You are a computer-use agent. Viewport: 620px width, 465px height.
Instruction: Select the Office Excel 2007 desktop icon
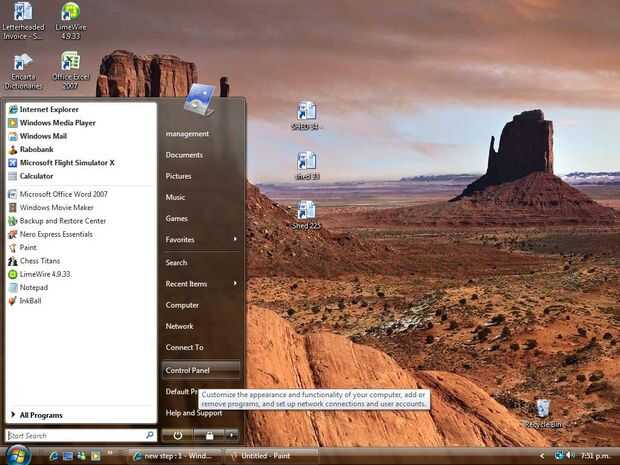tap(71, 70)
